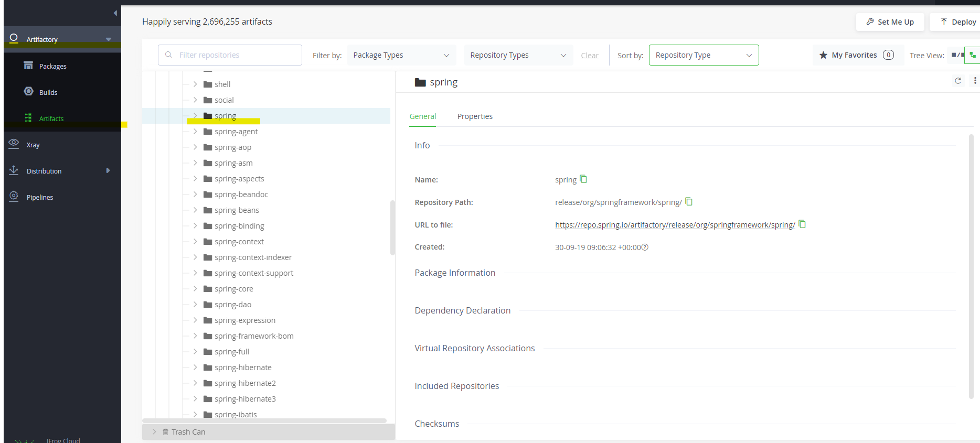Click the Dependency Declaration section heading

[x=463, y=310]
